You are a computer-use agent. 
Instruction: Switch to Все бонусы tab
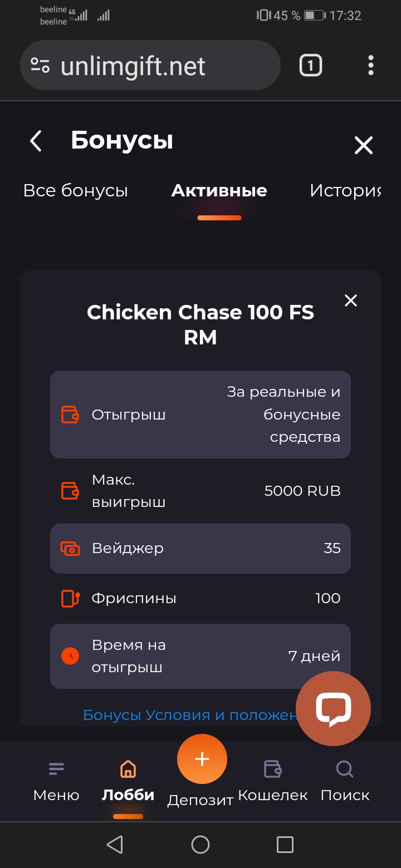pyautogui.click(x=76, y=191)
